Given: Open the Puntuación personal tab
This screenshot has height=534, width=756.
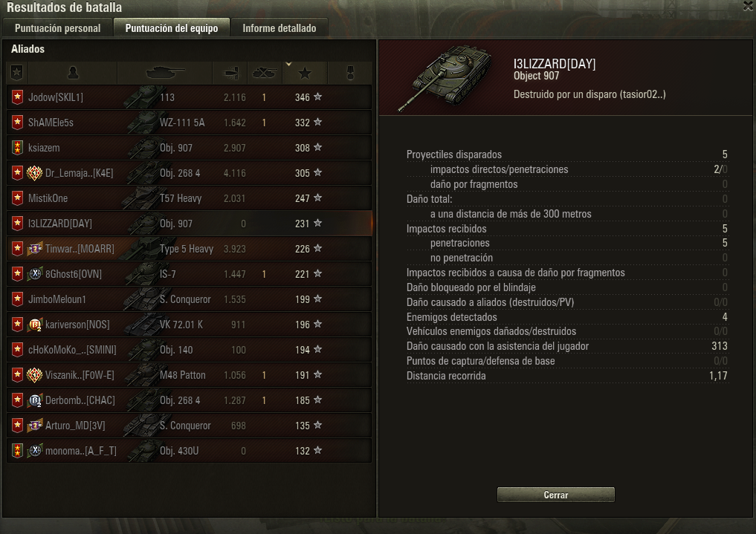Looking at the screenshot, I should pos(57,28).
